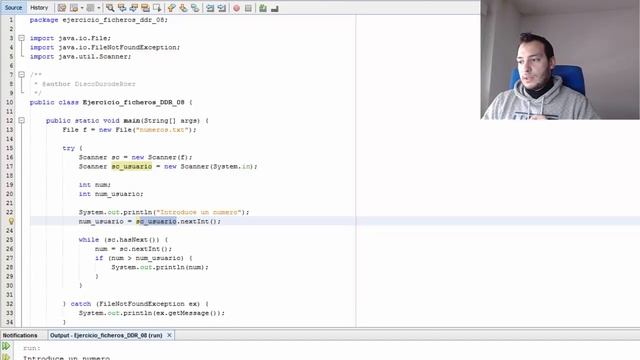Click the Comment toolbar icon
Viewport: 640px width, 360px height.
coord(263,8)
